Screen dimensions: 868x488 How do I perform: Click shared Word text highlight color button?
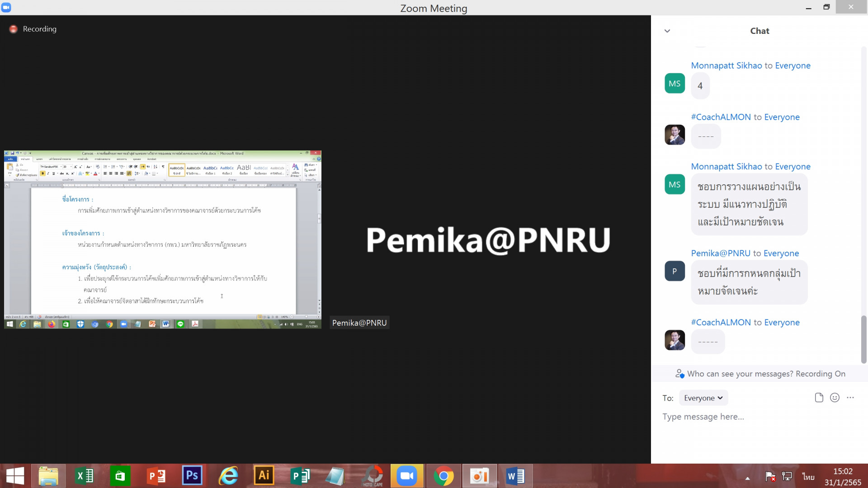tap(87, 173)
